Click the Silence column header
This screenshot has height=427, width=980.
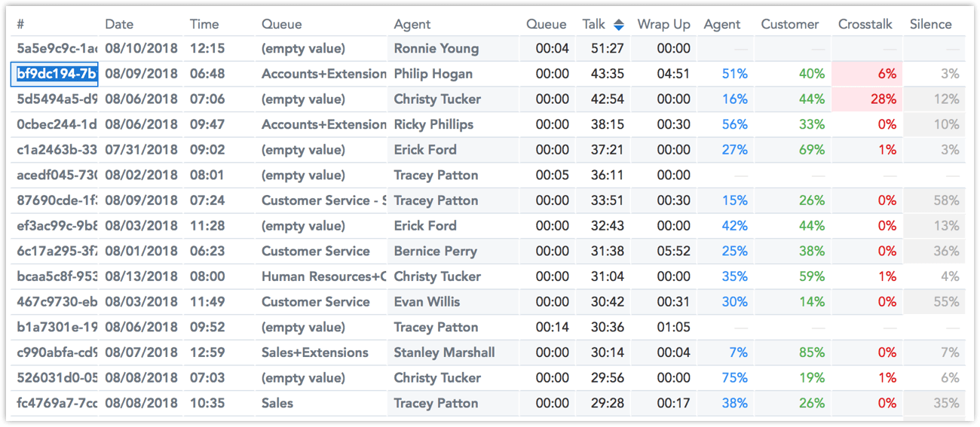click(930, 24)
